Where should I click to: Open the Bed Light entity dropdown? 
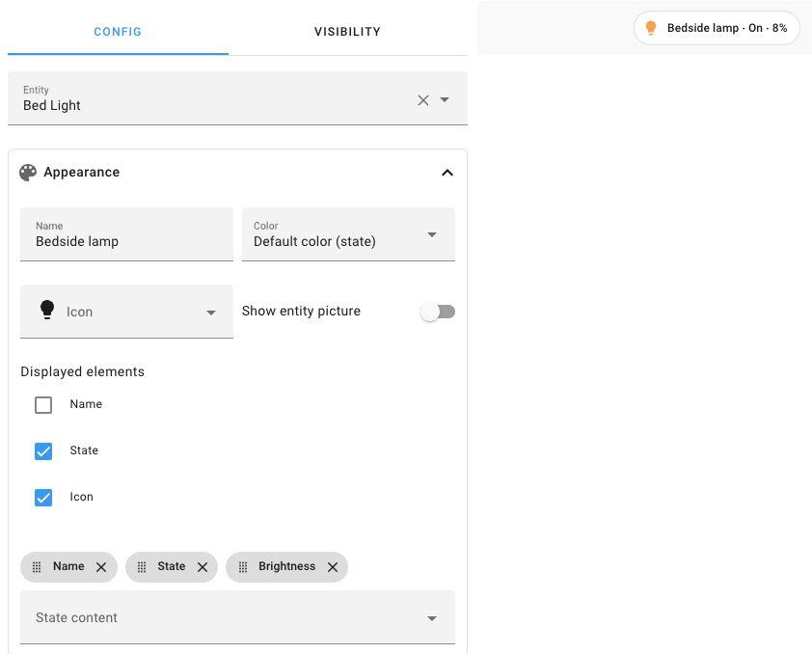click(x=445, y=99)
